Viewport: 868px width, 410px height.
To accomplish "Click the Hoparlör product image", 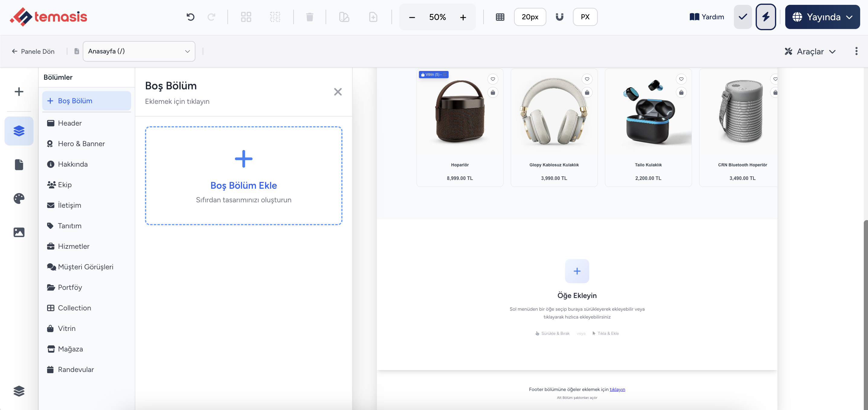I will click(460, 112).
